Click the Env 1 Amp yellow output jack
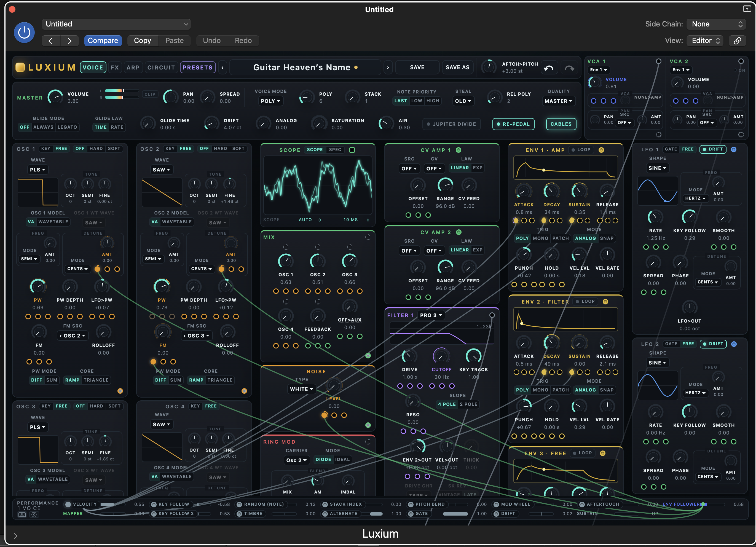Screen dimensions: 756x547 click(601, 150)
